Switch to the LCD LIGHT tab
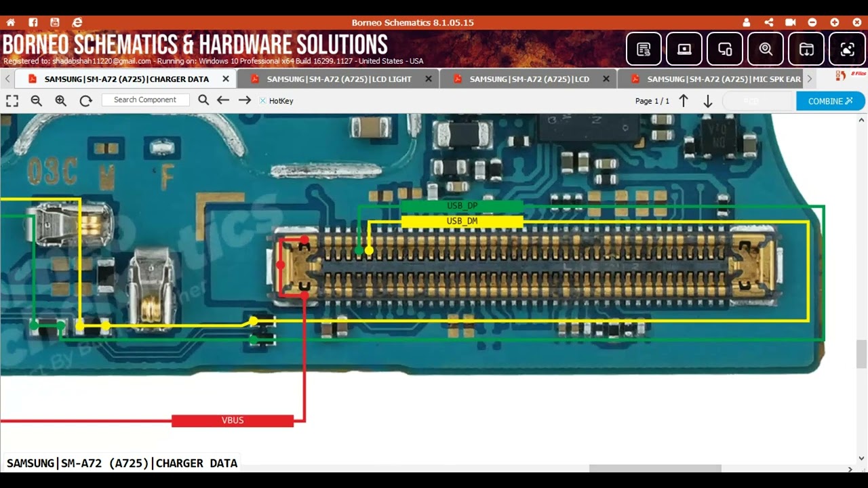 click(x=338, y=79)
